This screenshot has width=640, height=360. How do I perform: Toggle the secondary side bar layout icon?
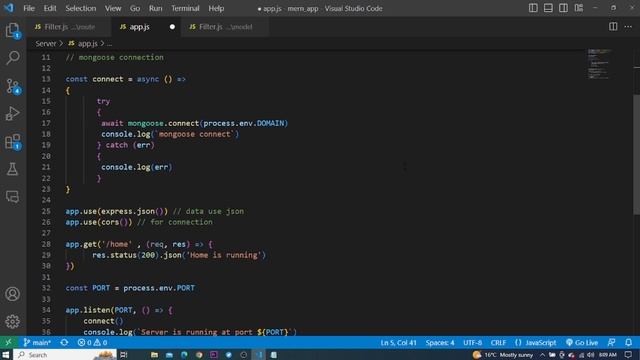pyautogui.click(x=563, y=8)
